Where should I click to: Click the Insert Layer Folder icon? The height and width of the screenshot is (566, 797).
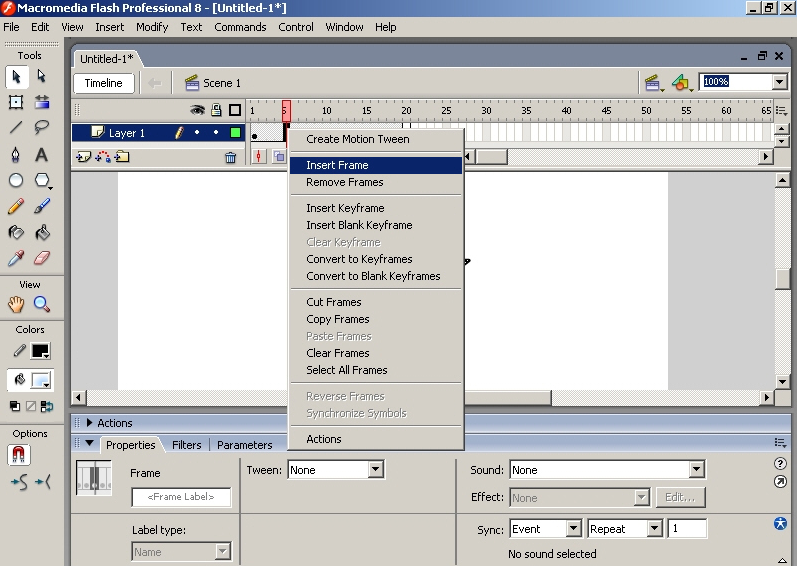[122, 157]
